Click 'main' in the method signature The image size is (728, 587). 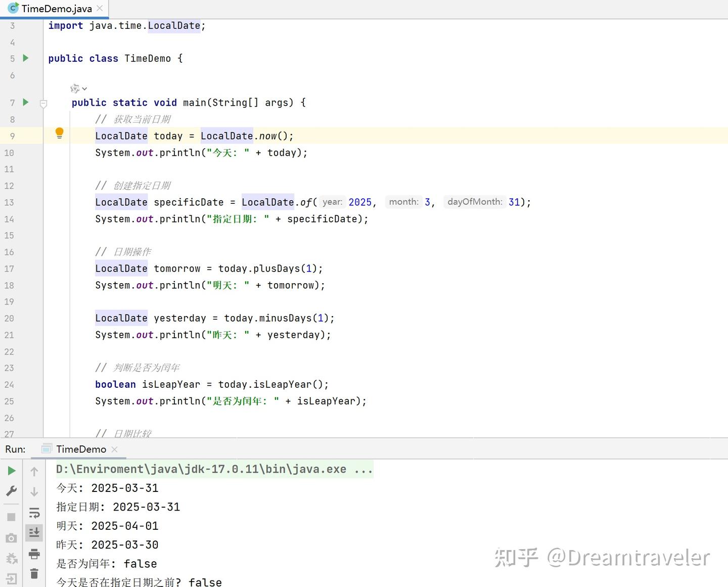click(x=195, y=103)
